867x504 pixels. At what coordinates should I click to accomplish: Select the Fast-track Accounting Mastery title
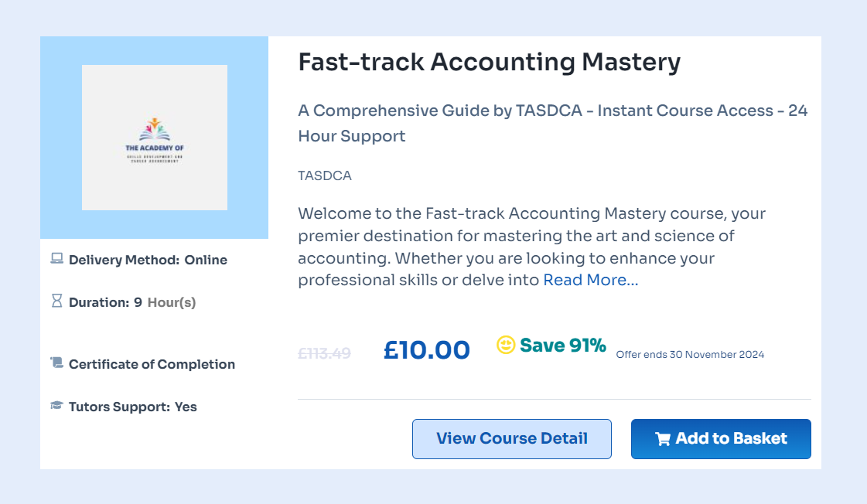point(489,62)
